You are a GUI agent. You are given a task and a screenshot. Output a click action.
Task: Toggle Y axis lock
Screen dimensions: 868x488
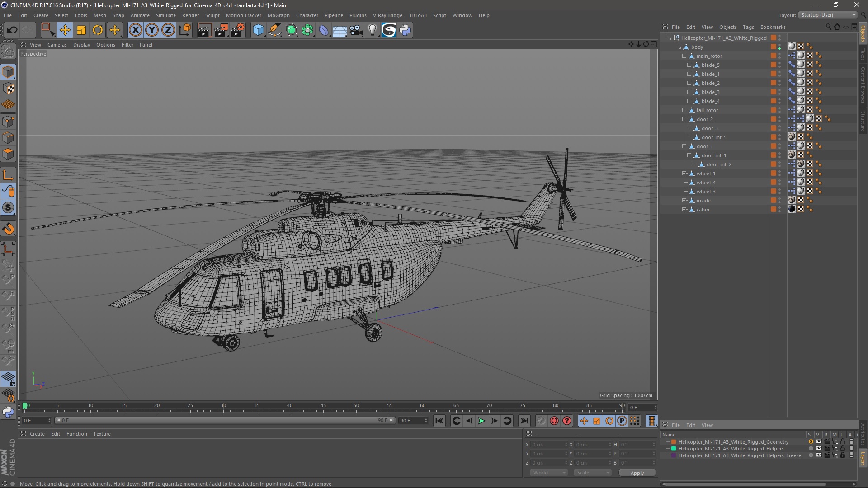(x=152, y=30)
